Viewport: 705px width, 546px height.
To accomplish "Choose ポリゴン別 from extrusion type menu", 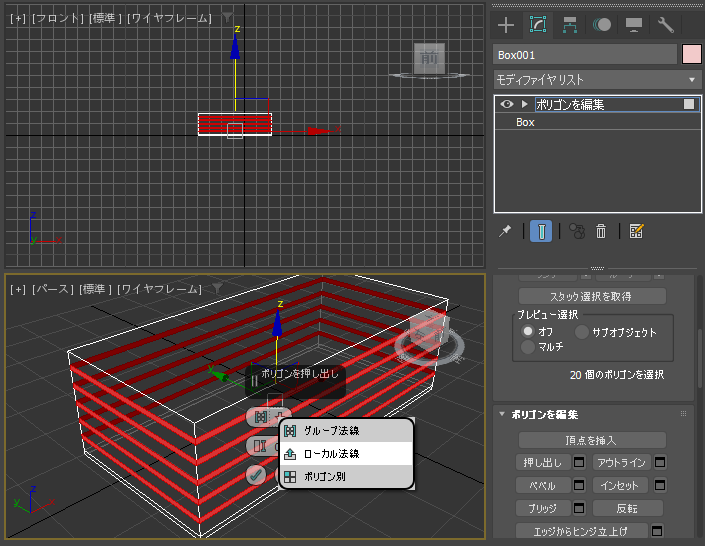I will tap(346, 477).
